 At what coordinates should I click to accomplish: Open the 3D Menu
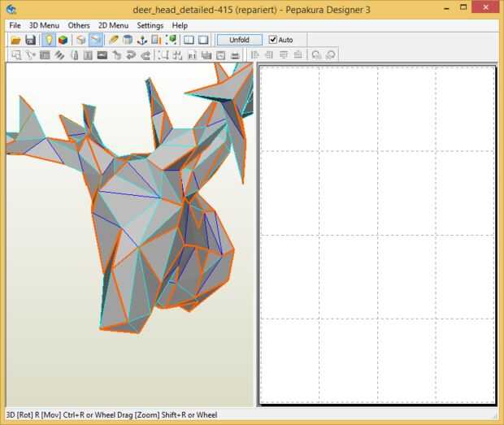[x=44, y=25]
